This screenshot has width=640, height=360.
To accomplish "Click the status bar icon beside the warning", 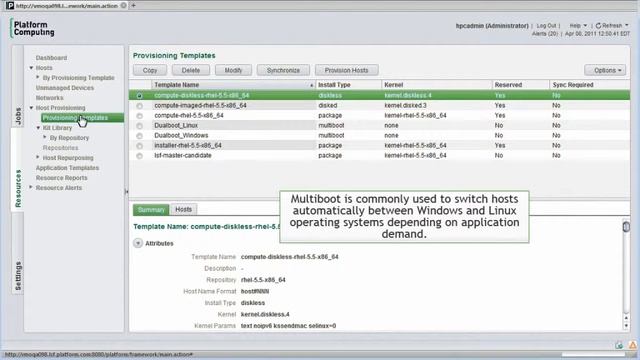I will coord(619,346).
